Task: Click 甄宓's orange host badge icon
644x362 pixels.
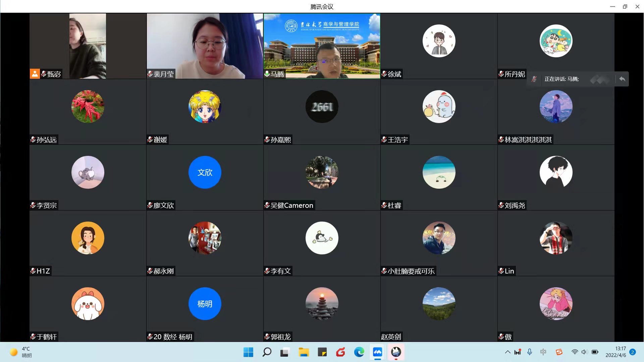Action: pos(35,74)
